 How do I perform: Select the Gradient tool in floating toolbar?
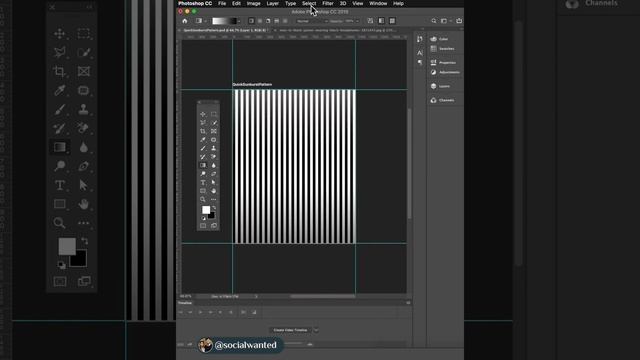click(x=203, y=165)
